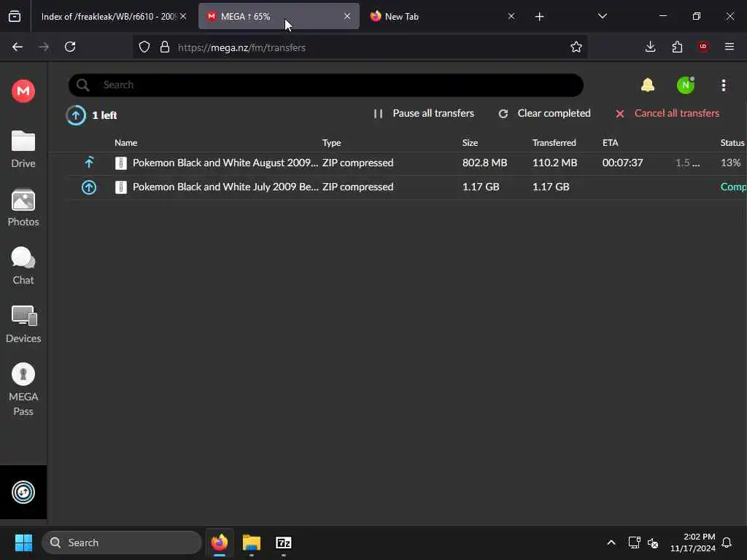Close the New Tab tab
Viewport: 747px width, 560px height.
click(x=511, y=16)
